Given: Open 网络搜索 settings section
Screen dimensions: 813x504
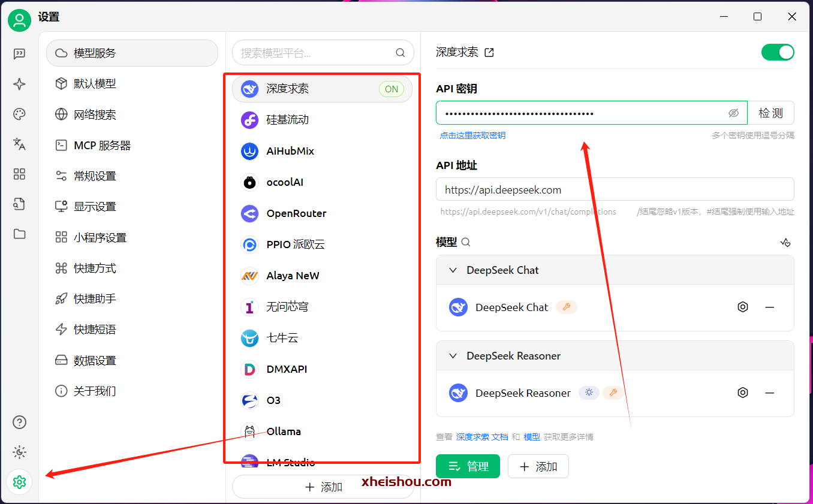Looking at the screenshot, I should click(x=132, y=114).
